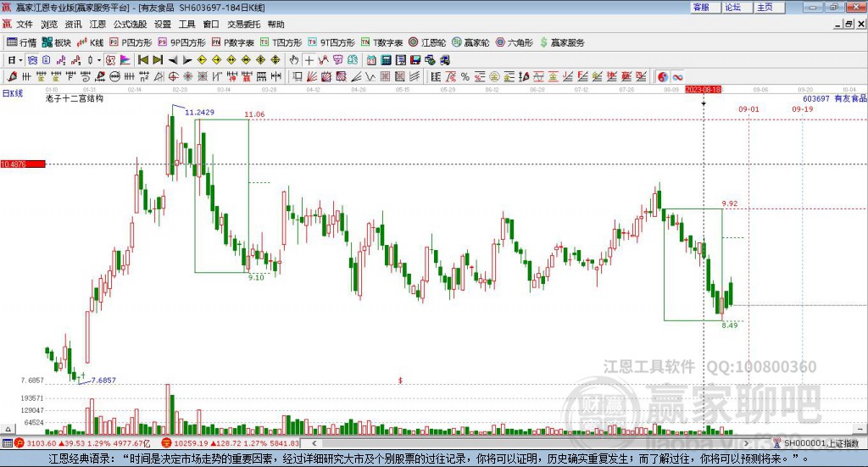868x467 pixels.
Task: Open the 文件 menu
Action: pyautogui.click(x=25, y=25)
